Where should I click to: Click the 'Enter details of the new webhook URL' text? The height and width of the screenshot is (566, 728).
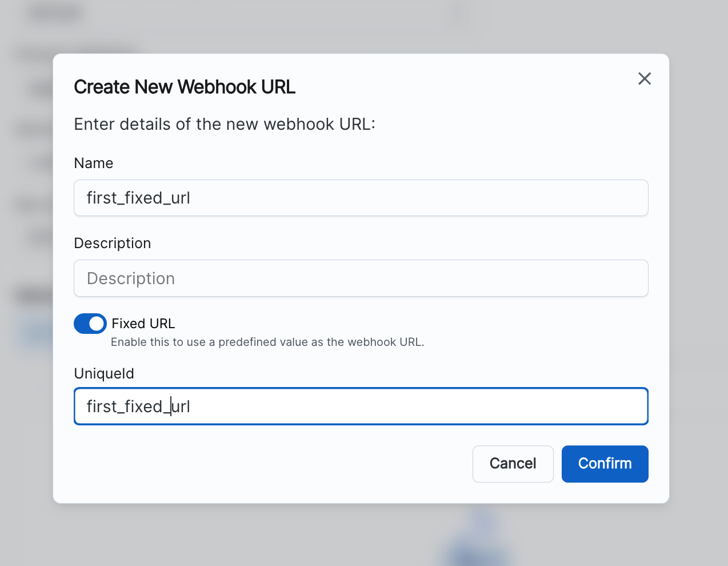tap(225, 124)
